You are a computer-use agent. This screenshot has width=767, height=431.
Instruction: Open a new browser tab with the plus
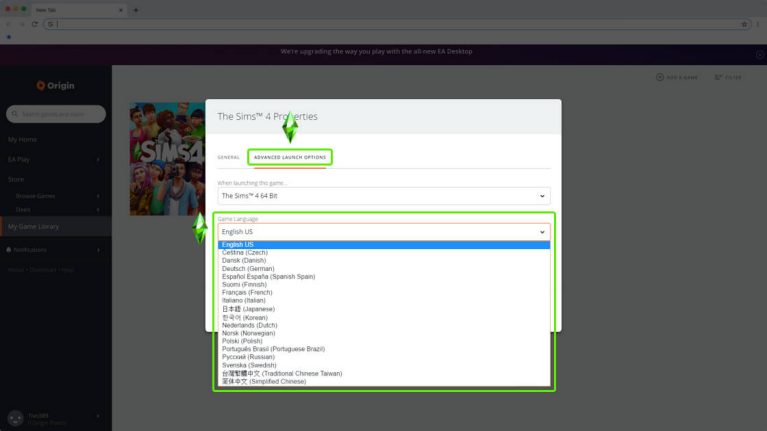136,10
